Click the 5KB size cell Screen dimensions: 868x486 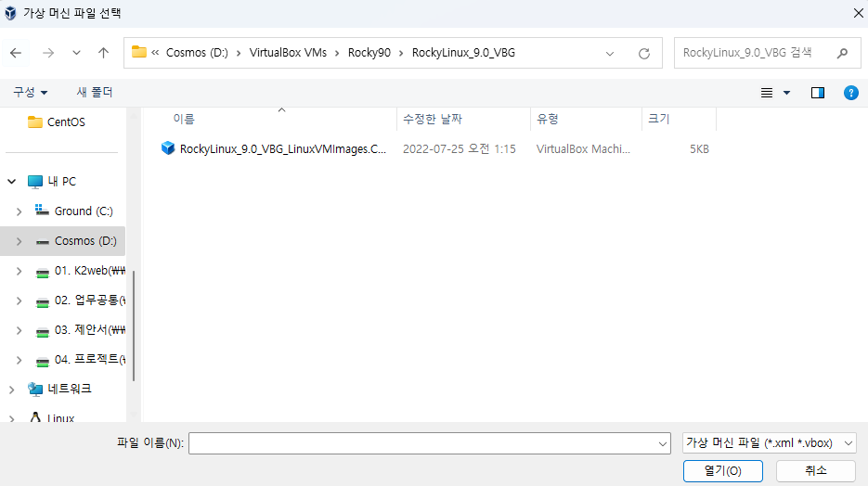point(699,149)
